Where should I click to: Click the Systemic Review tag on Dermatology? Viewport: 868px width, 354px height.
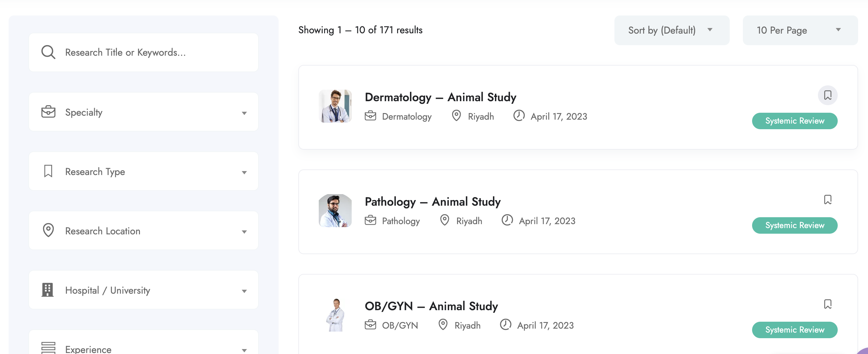[795, 121]
